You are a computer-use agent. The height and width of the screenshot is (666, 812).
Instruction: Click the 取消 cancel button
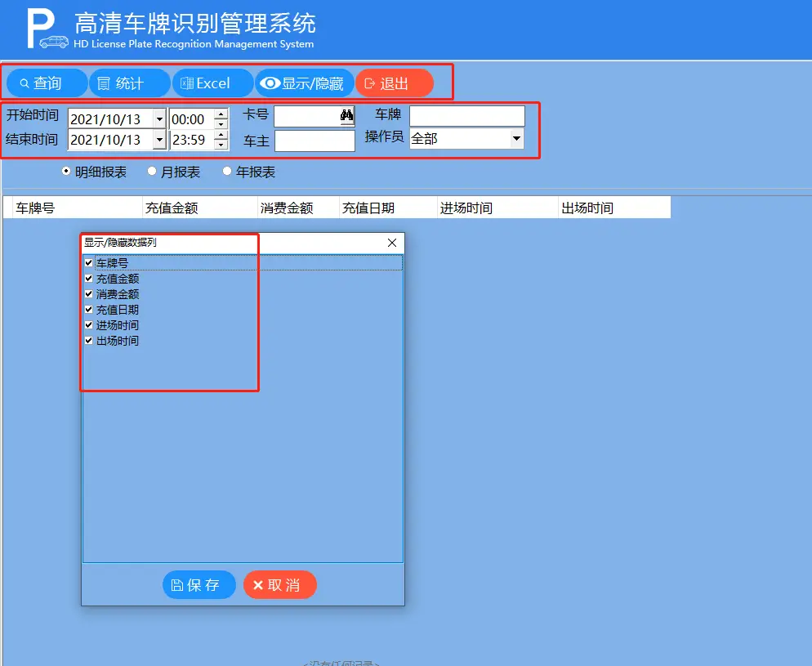point(279,584)
